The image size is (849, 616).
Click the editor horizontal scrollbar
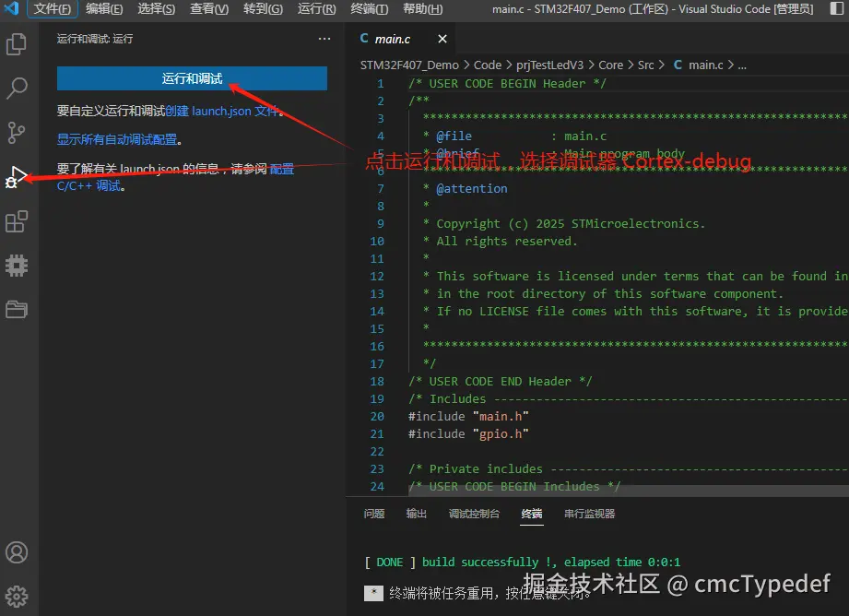click(628, 491)
